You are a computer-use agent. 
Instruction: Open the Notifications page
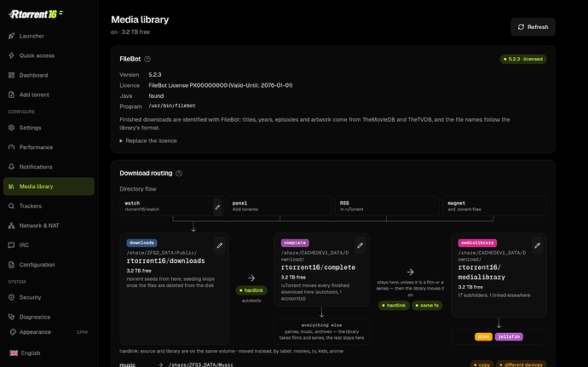pyautogui.click(x=49, y=166)
